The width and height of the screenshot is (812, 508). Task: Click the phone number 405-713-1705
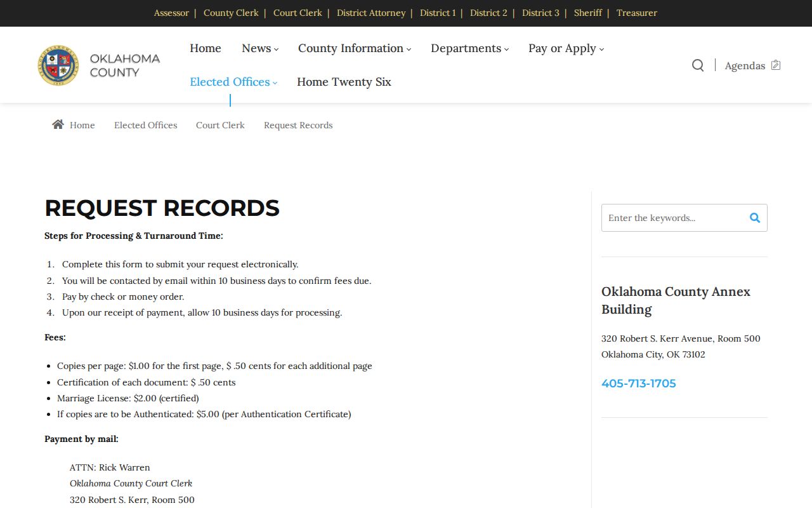[x=639, y=384]
